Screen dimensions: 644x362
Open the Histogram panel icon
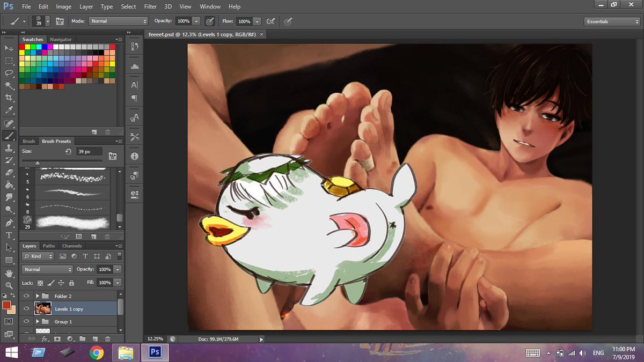coord(134,67)
